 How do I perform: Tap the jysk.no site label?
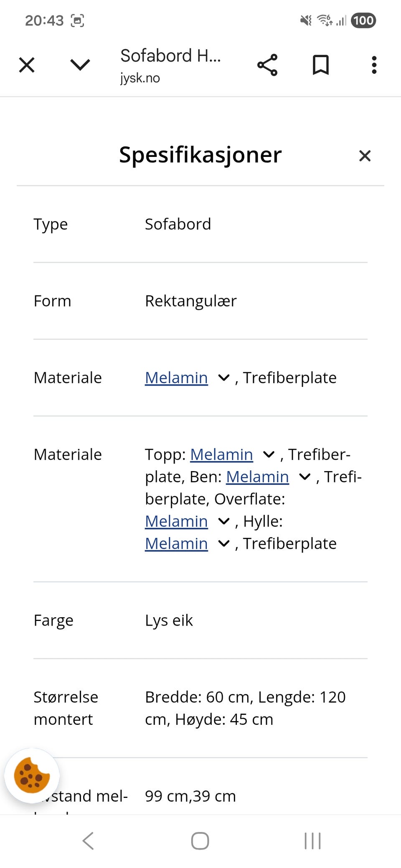point(140,78)
